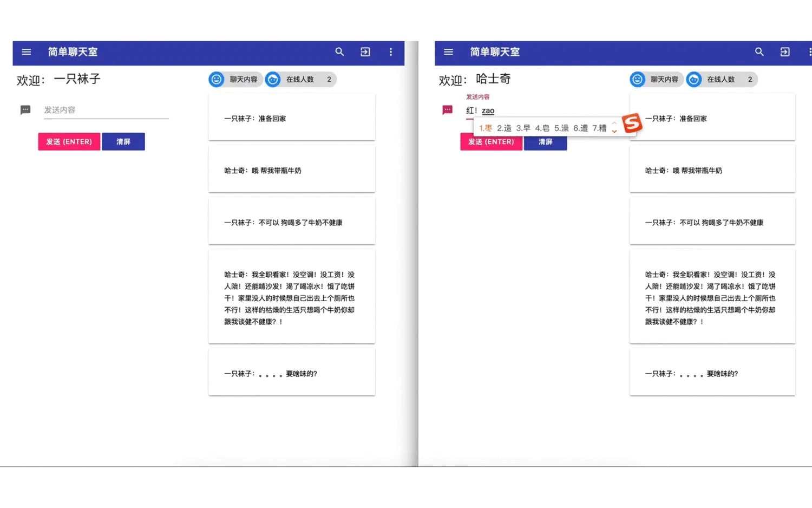This screenshot has width=812, height=508.
Task: Click welcome text 一只袜子 in left window
Action: (77, 79)
